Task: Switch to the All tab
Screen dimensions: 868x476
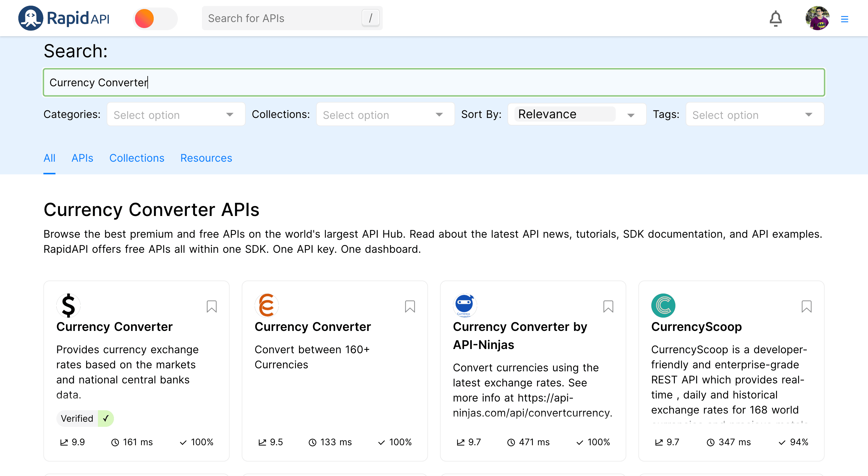Action: click(x=49, y=158)
